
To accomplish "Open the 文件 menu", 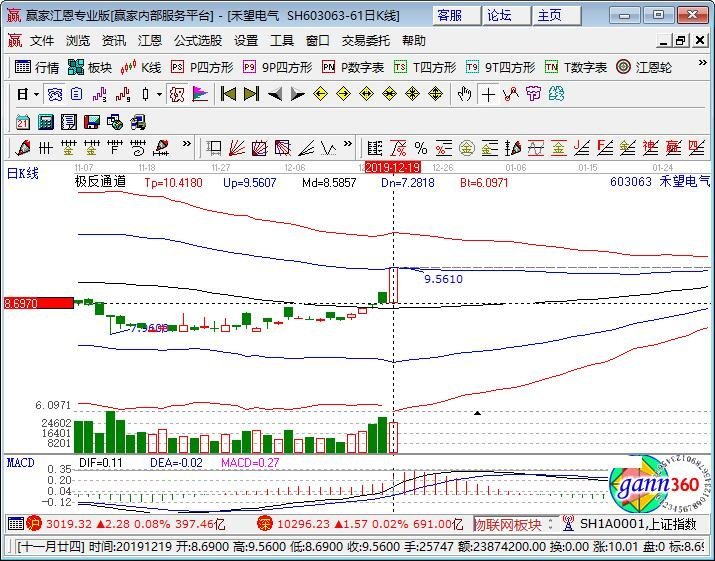I will [41, 41].
